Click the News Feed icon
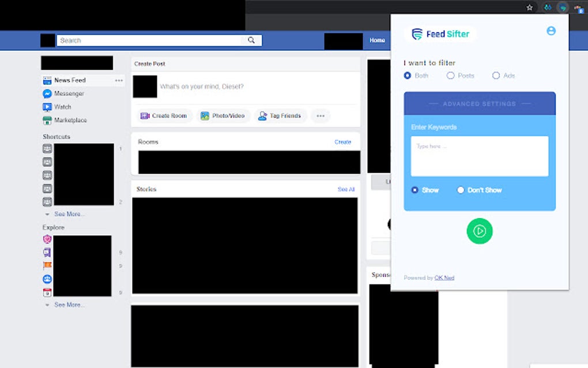588x368 pixels. point(47,80)
